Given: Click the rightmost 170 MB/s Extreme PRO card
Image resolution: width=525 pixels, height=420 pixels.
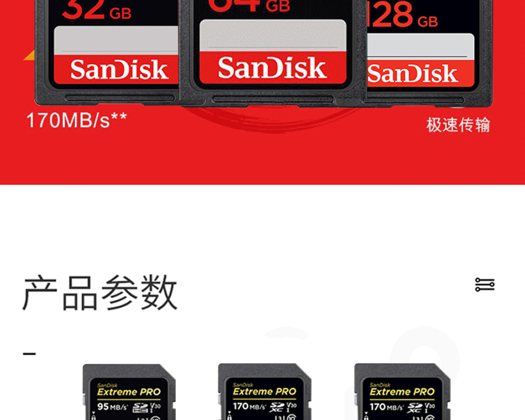Looking at the screenshot, I should coord(402,392).
